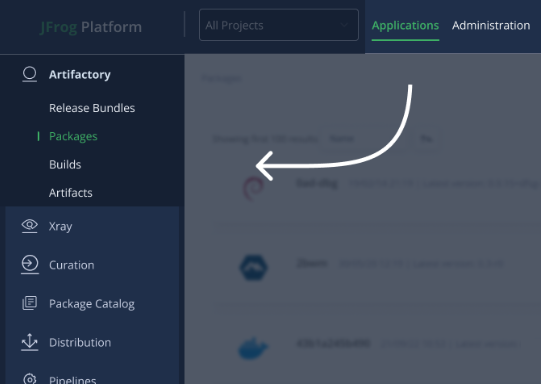541x385 pixels.
Task: Select Packages in the sidebar
Action: (x=73, y=136)
